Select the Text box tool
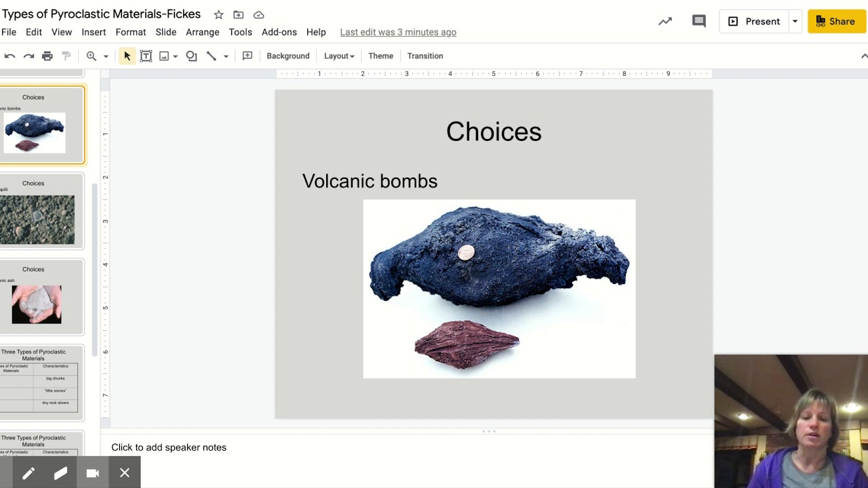Screen dimensions: 868x488 (146, 56)
